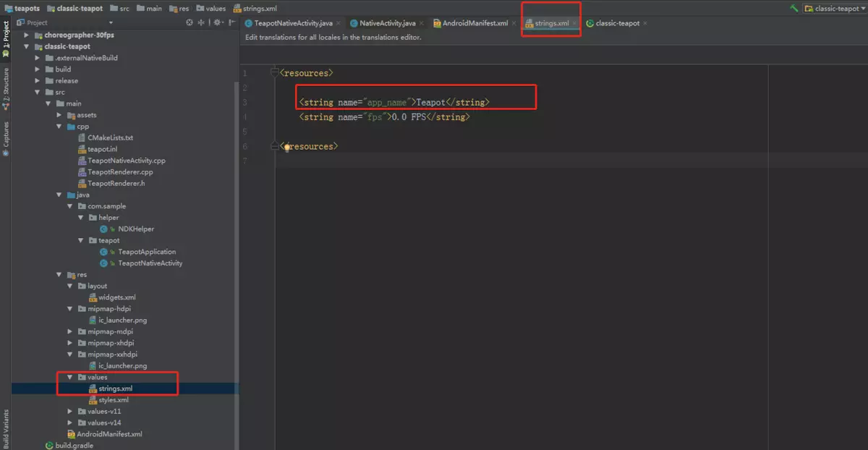
Task: Expand the mipmap-mdpi folder
Action: [70, 331]
